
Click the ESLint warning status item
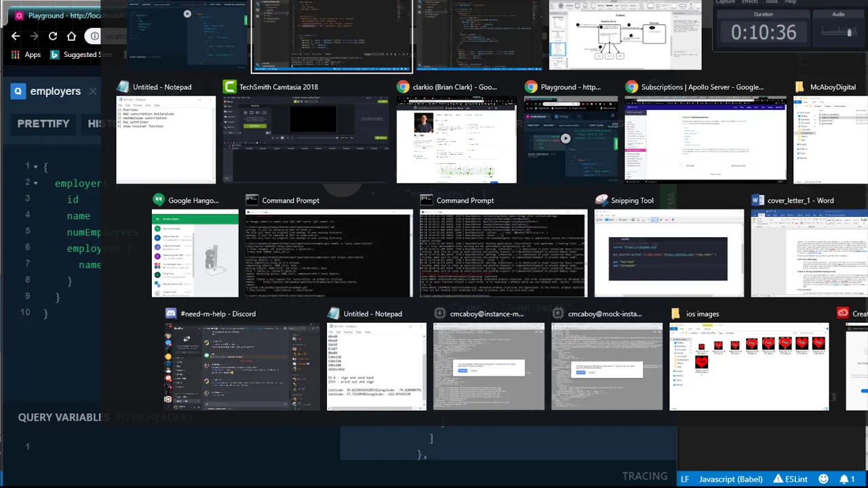790,479
